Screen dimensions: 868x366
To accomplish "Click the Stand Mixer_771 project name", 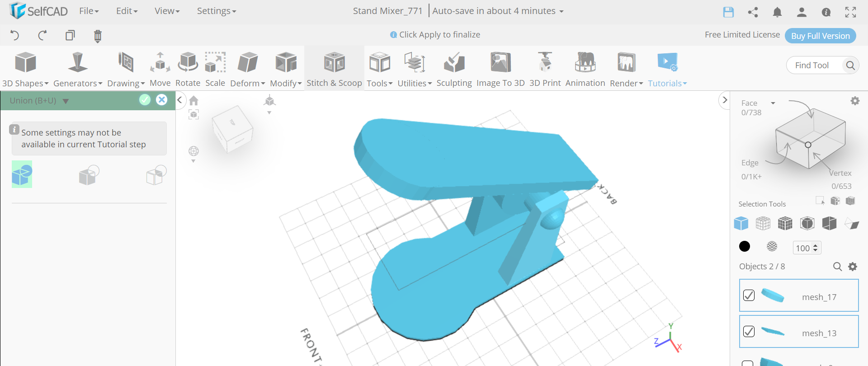I will [387, 11].
